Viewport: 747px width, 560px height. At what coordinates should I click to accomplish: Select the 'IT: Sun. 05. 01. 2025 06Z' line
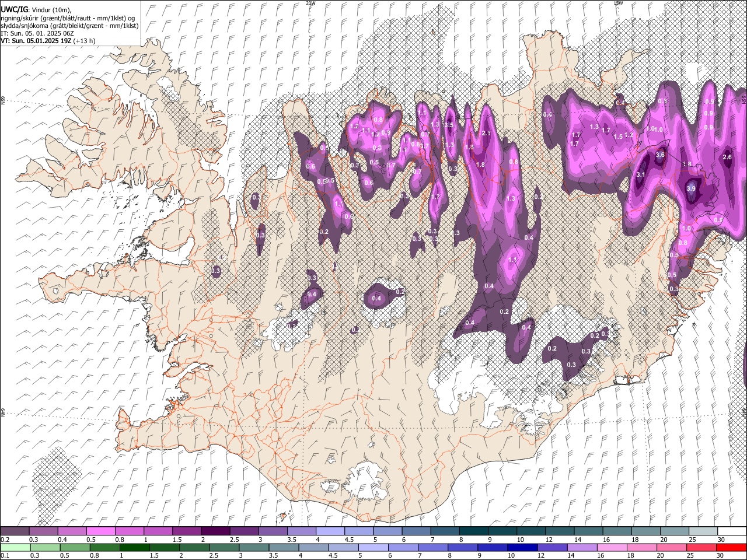[x=37, y=33]
